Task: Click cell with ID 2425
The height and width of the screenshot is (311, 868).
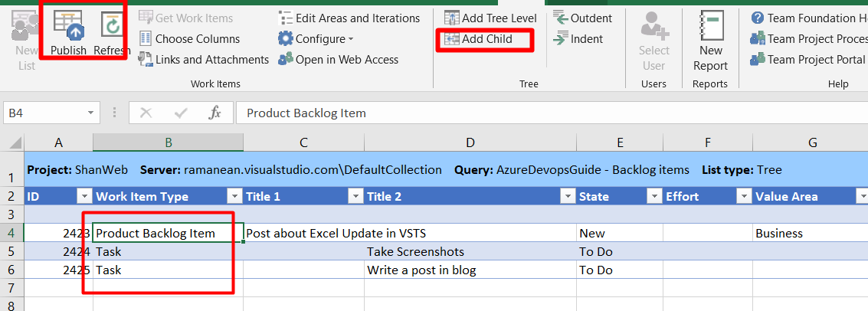Action: click(59, 270)
